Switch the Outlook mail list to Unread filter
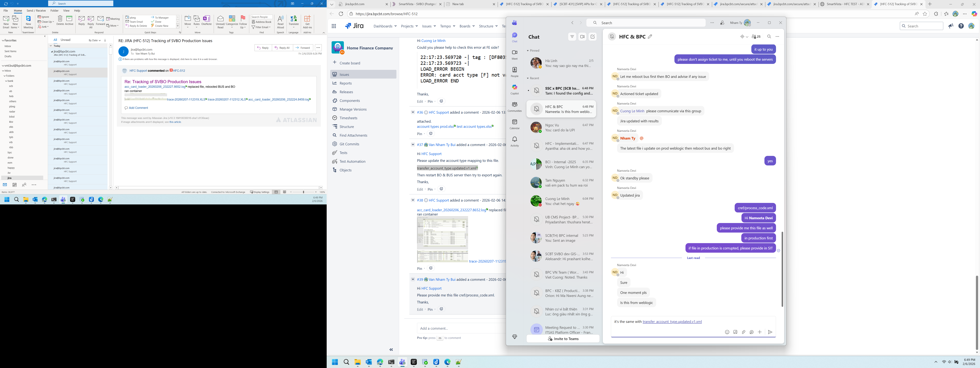 pyautogui.click(x=66, y=40)
